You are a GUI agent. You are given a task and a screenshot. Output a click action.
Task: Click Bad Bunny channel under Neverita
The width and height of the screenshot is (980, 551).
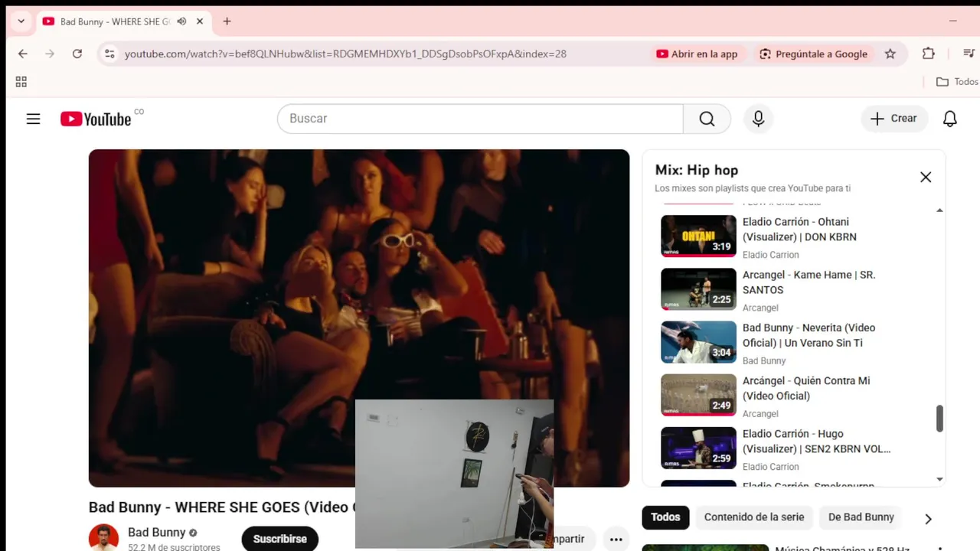[x=764, y=360]
